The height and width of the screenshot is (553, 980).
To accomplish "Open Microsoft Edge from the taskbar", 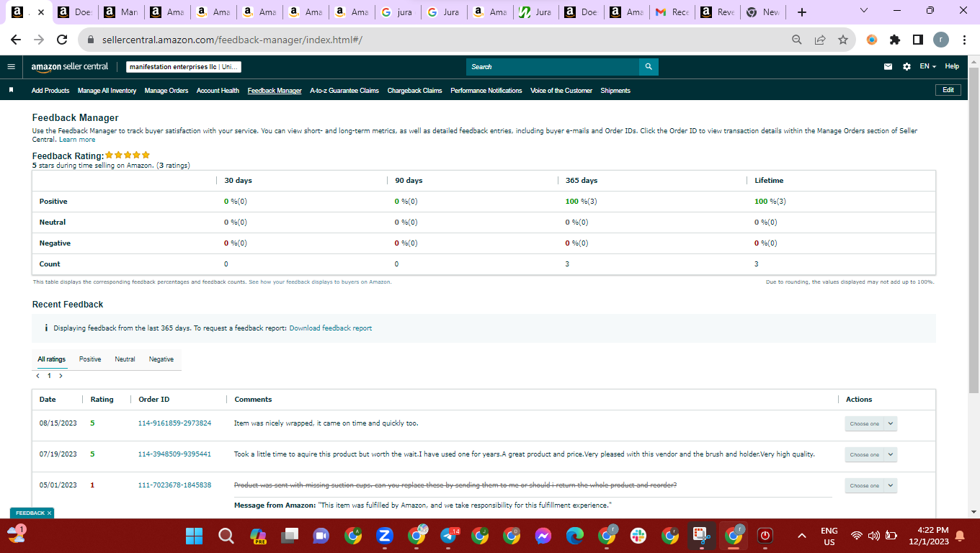I will tap(575, 536).
